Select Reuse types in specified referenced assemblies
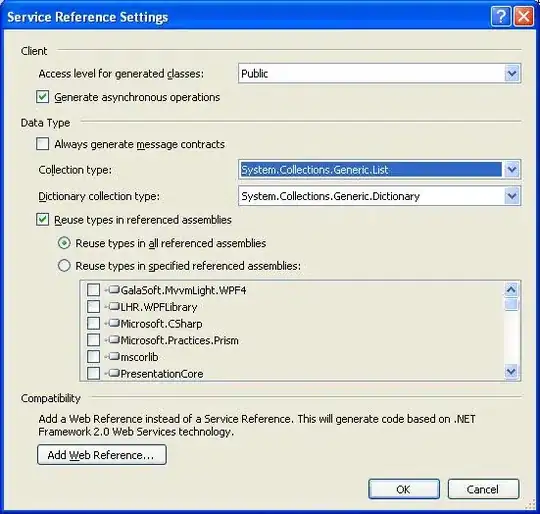Image resolution: width=540 pixels, height=514 pixels. tap(64, 265)
